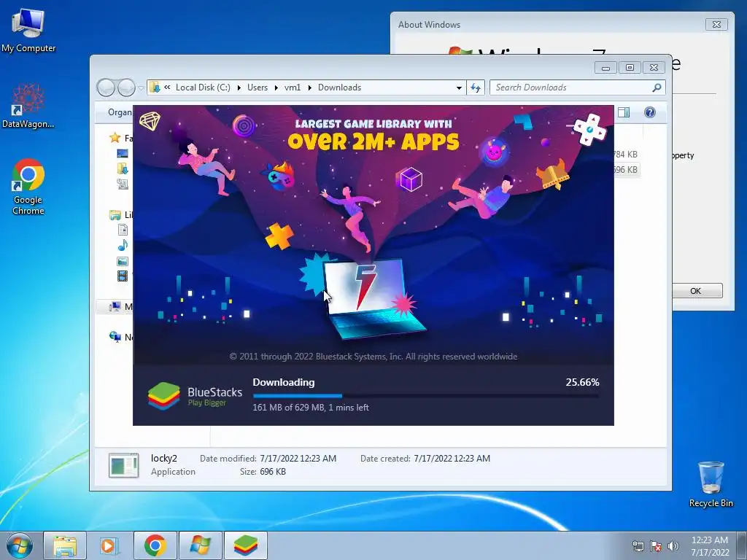Viewport: 747px width, 560px height.
Task: Select Favorites star in navigation pane
Action: tap(115, 138)
